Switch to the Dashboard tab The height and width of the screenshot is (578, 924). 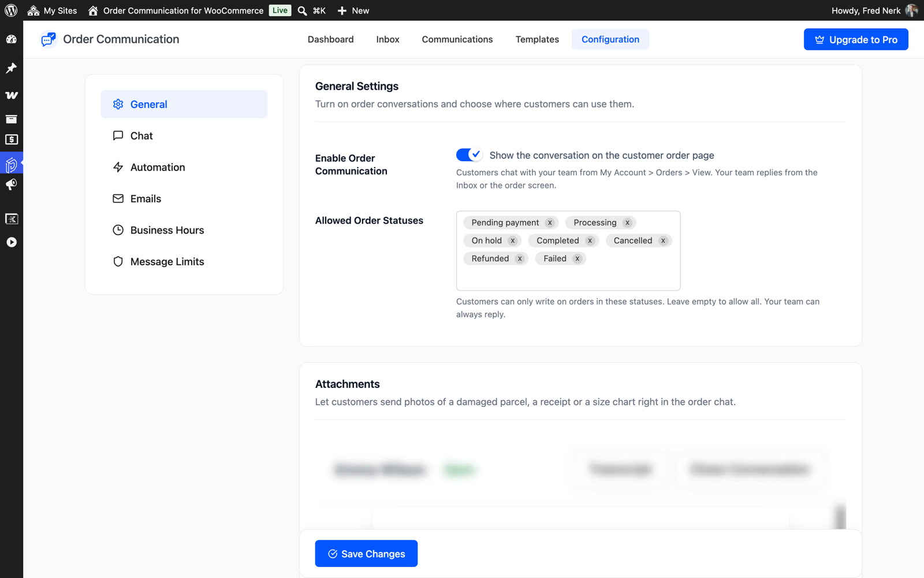point(331,39)
